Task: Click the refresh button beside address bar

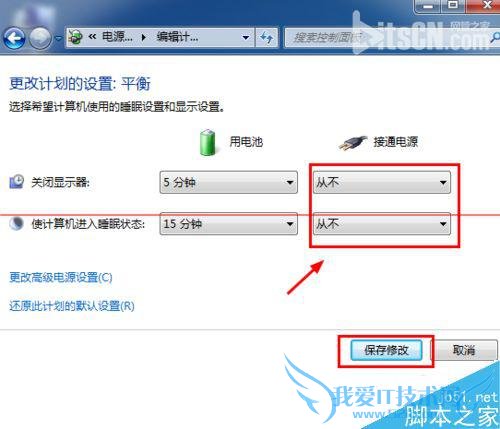Action: 267,37
